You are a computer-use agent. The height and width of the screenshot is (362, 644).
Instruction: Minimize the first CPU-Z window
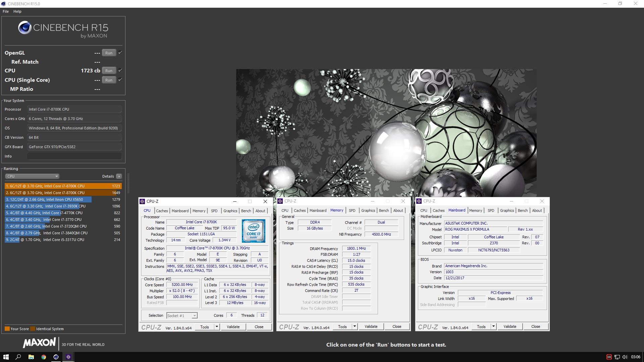[x=235, y=201]
